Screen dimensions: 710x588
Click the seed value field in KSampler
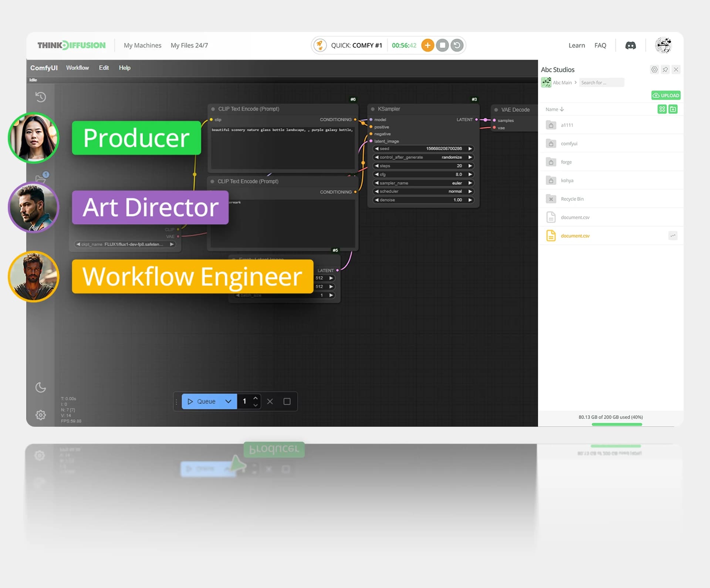(x=423, y=149)
